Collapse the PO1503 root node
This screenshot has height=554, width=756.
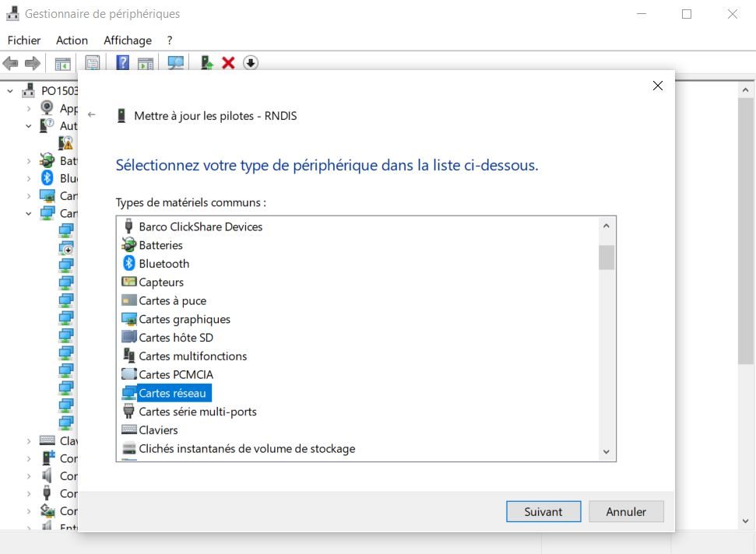click(x=9, y=91)
